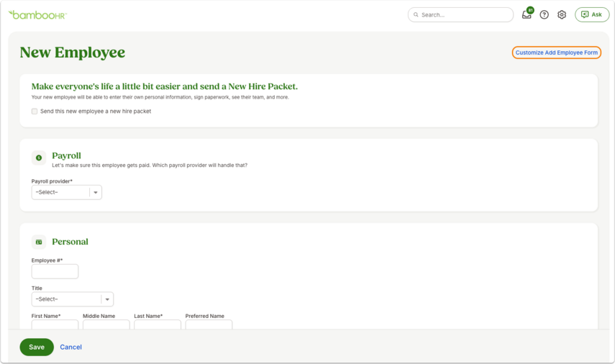Click the Middle Name input field

106,324
